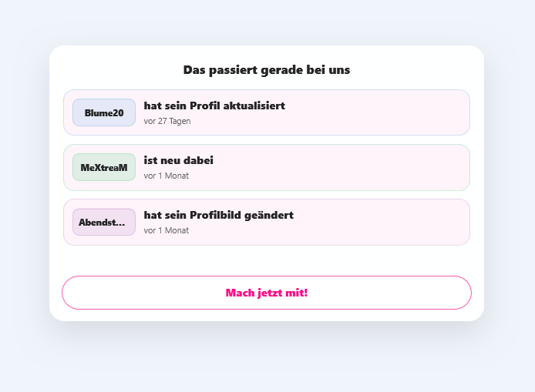This screenshot has height=392, width=535.
Task: Click the word "aktualisiert" in Blume20's entry
Action: point(254,106)
